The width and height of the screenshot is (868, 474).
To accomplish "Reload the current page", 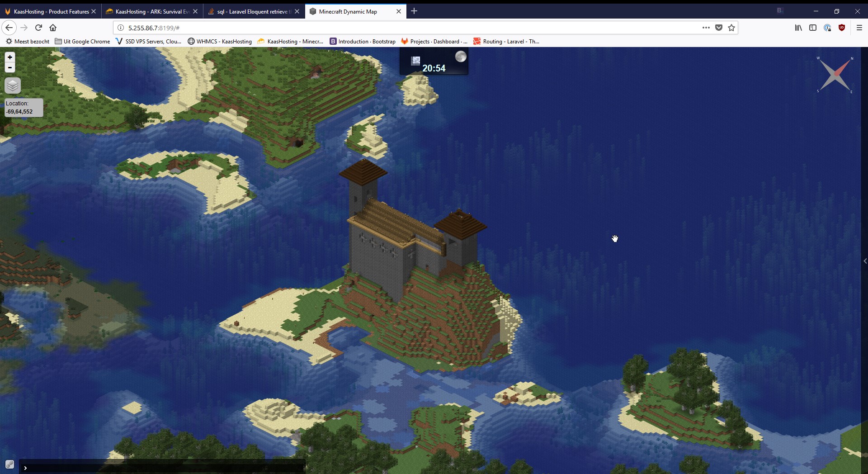I will pyautogui.click(x=38, y=28).
